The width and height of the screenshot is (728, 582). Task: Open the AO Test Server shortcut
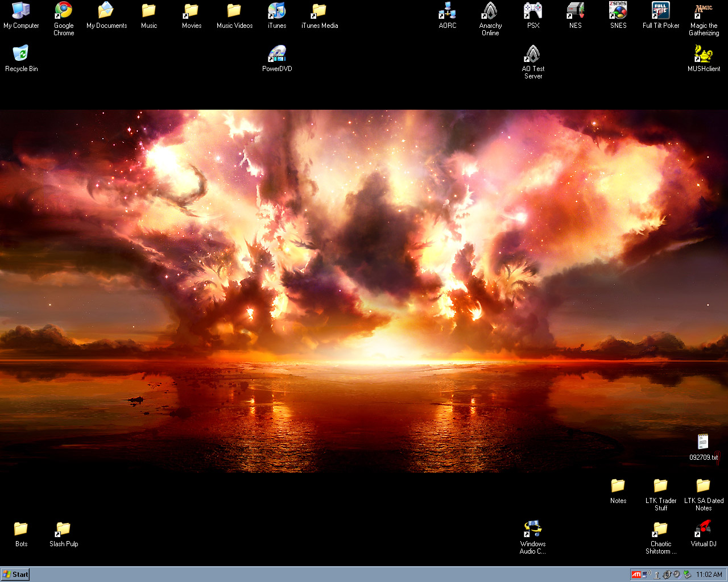(x=533, y=55)
